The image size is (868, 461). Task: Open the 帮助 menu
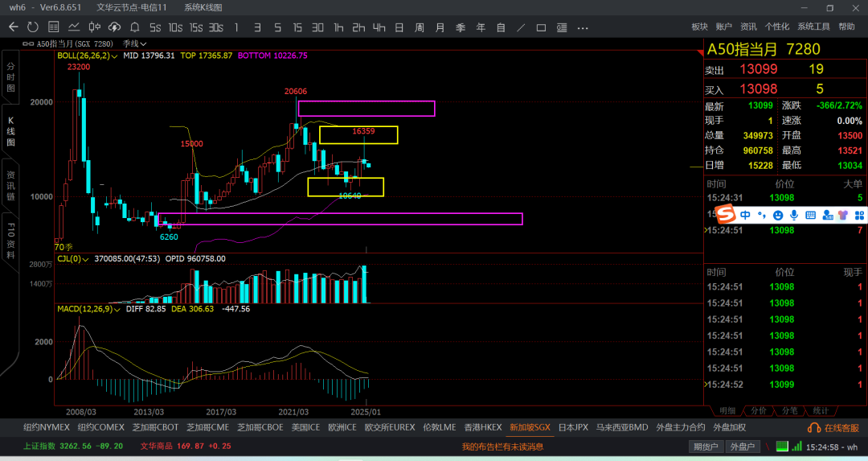[x=846, y=27]
